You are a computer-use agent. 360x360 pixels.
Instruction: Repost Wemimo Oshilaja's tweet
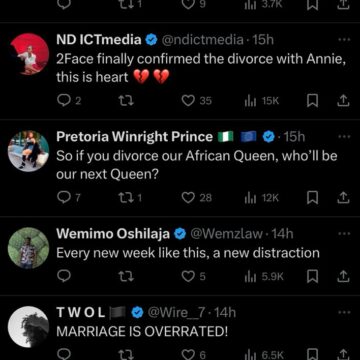click(x=127, y=276)
